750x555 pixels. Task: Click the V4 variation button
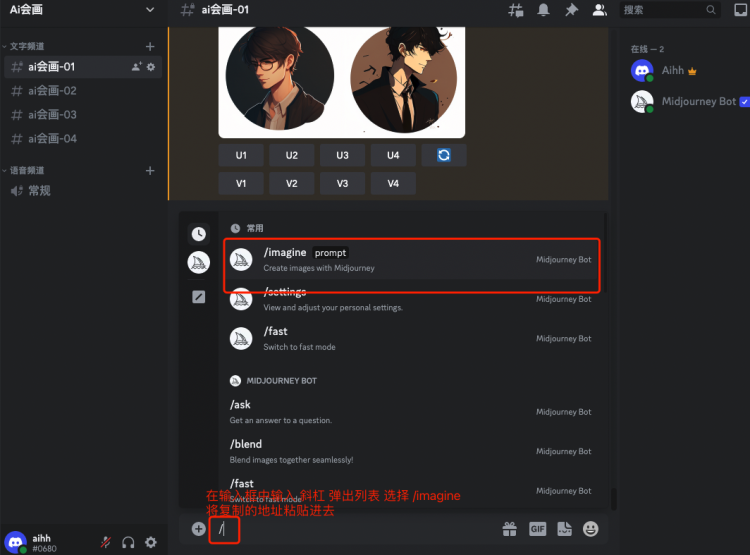point(393,184)
